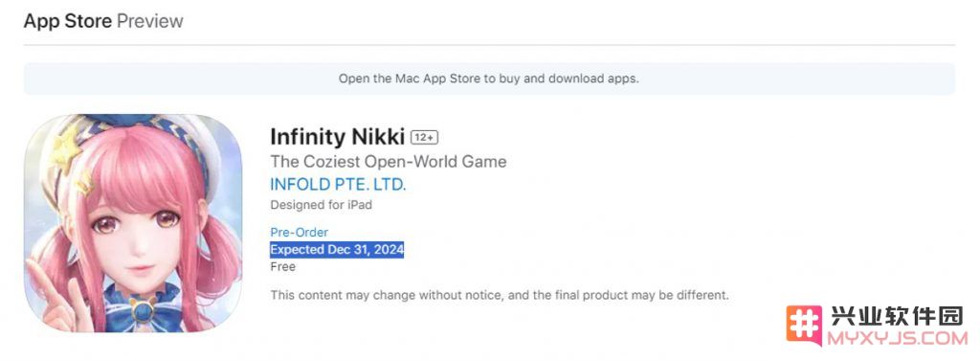Open the App Store header link

(x=68, y=21)
